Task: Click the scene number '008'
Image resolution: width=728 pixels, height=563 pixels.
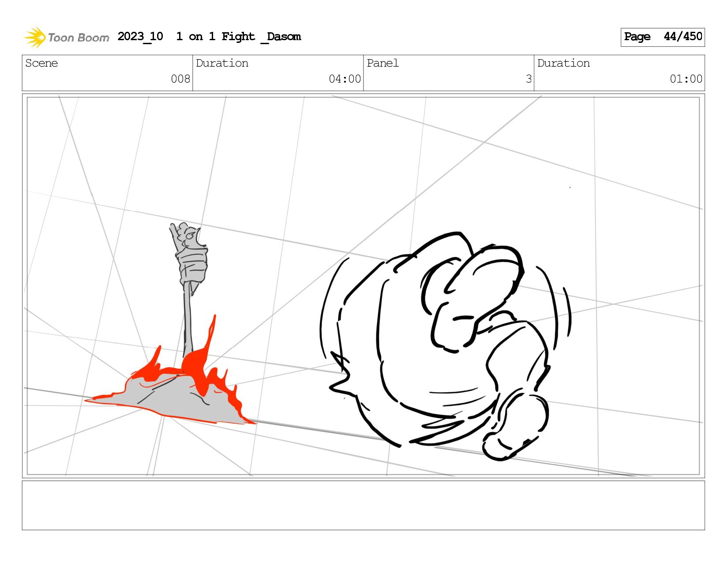Action: pyautogui.click(x=180, y=79)
